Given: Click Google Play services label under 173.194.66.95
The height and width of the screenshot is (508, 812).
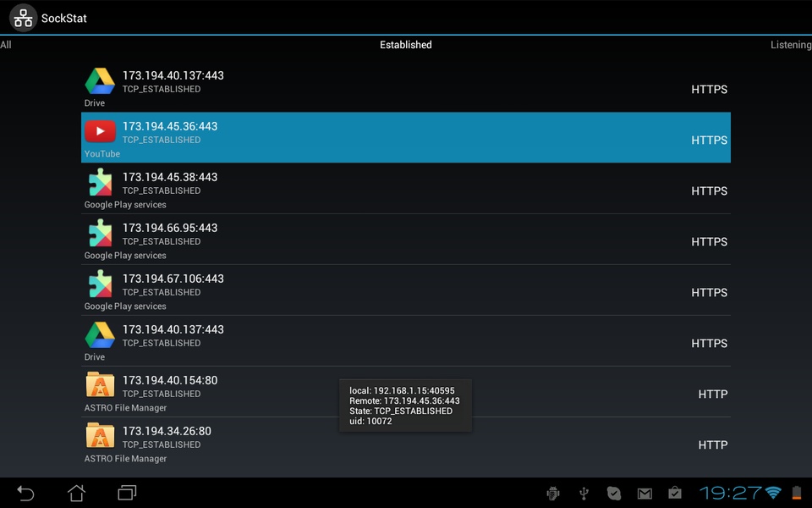Looking at the screenshot, I should 125,256.
